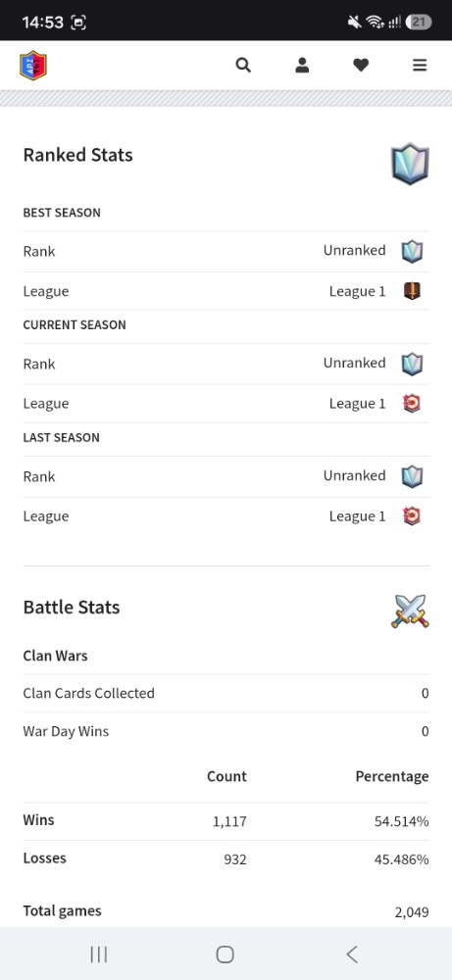Tap Current Season League 1 red badge
This screenshot has height=980, width=452.
click(412, 403)
